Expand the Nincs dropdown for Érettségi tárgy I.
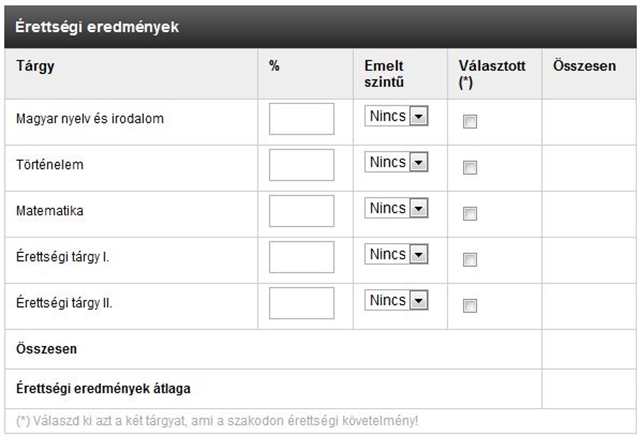The width and height of the screenshot is (640, 436). 396,255
